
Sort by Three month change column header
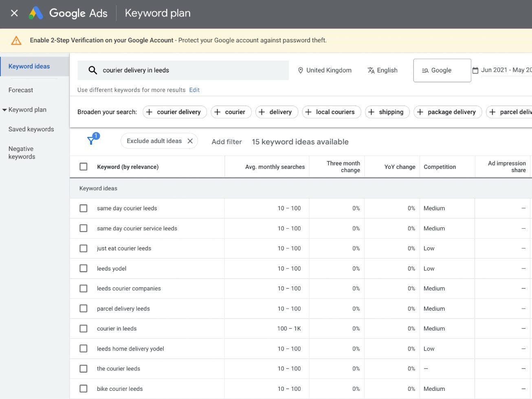tap(343, 167)
